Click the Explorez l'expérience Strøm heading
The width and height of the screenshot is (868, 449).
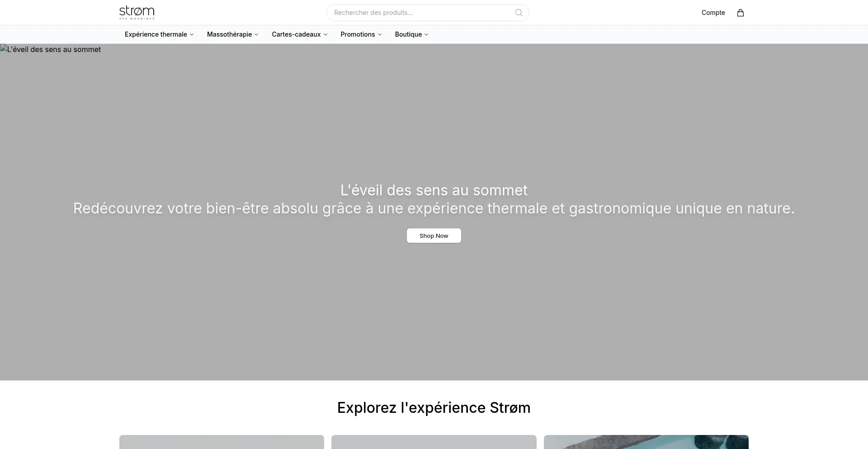tap(434, 407)
